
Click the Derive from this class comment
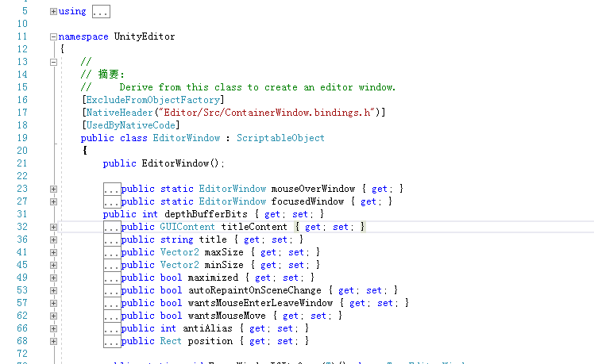tap(257, 87)
